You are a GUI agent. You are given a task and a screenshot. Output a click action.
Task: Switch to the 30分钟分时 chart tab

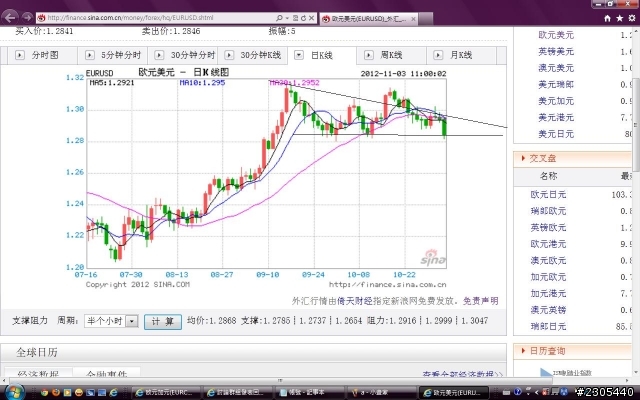(183, 55)
